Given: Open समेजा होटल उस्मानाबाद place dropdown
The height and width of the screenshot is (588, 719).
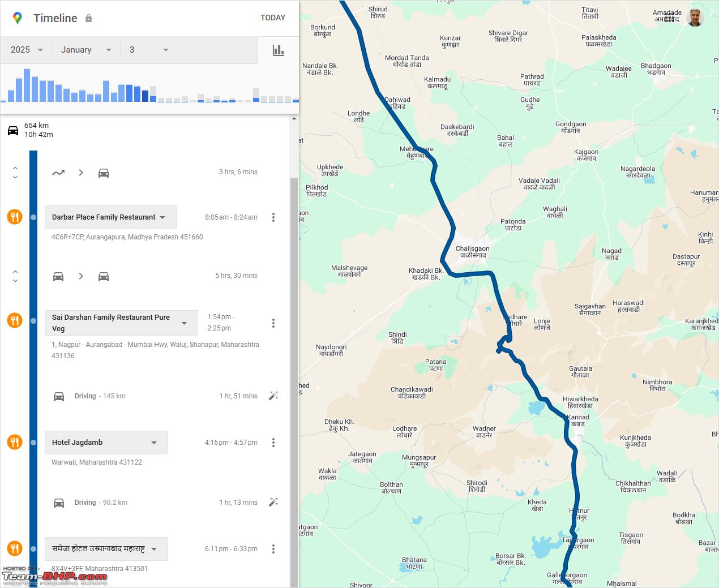Looking at the screenshot, I should tap(106, 549).
